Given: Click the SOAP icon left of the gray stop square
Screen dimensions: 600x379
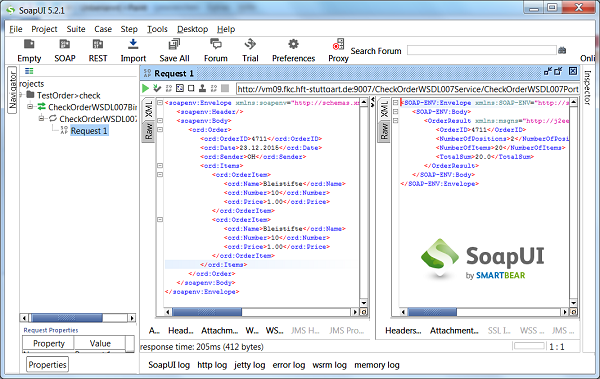Looking at the screenshot, I should 214,88.
